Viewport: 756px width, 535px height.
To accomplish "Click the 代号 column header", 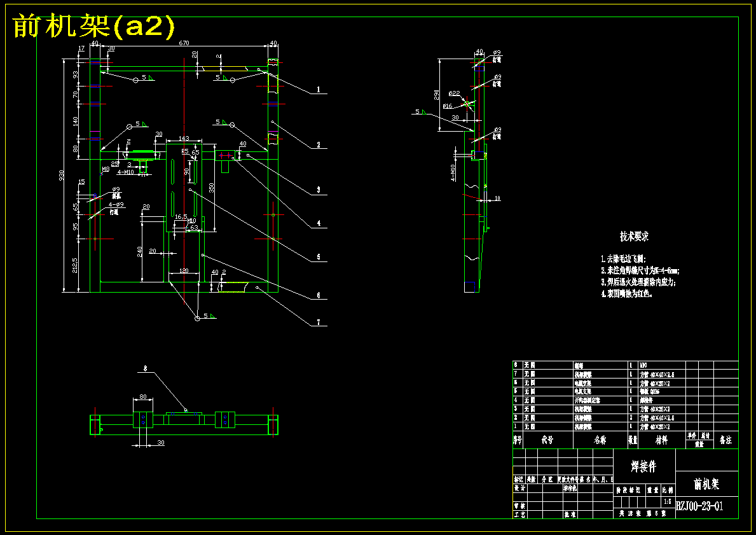I will pyautogui.click(x=547, y=440).
